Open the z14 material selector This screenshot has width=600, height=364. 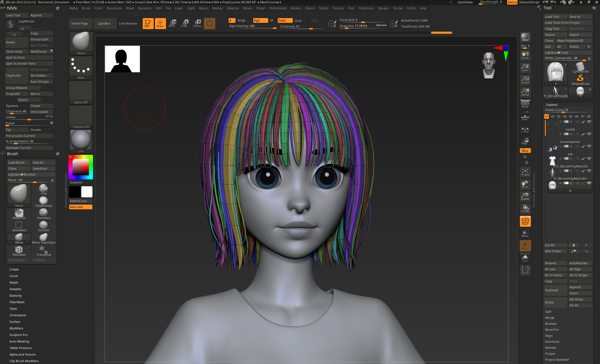point(81,142)
